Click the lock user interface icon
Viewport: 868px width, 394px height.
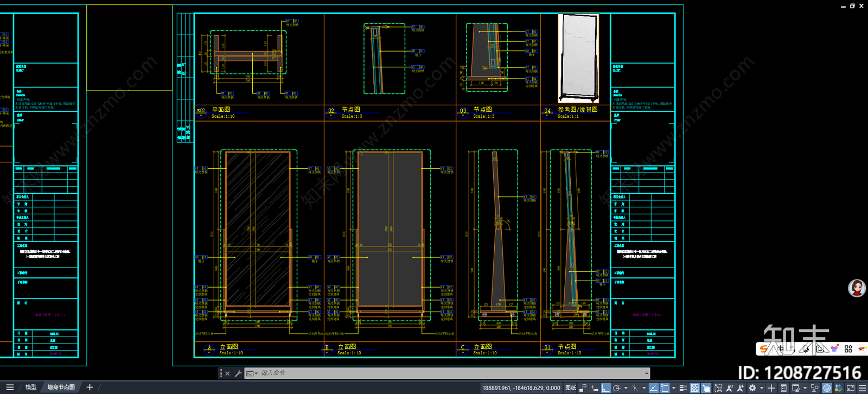pyautogui.click(x=795, y=388)
